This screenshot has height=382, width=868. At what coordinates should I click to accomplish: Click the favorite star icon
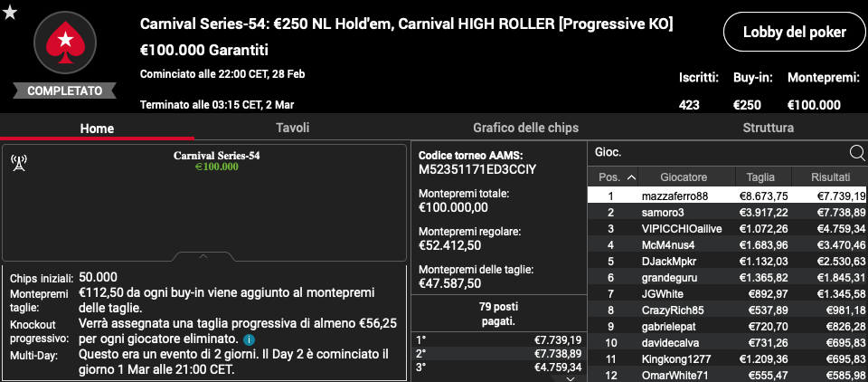click(10, 13)
